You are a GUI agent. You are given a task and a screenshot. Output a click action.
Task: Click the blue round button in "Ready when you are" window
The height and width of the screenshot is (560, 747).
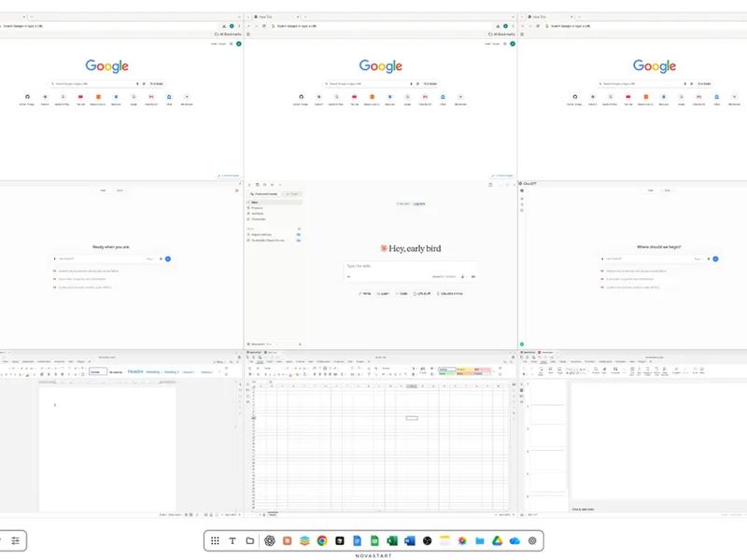point(168,259)
